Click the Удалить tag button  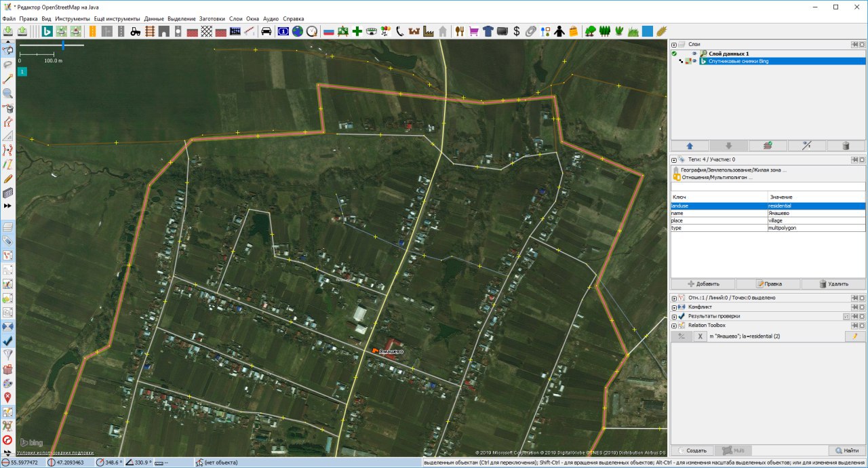[833, 284]
